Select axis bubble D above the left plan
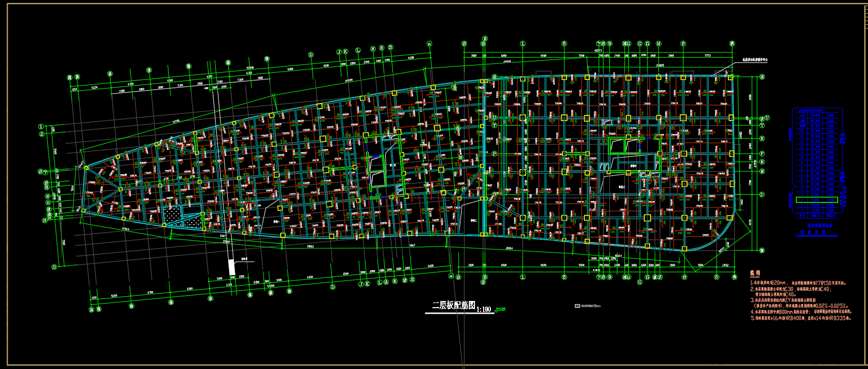The image size is (868, 369). pyautogui.click(x=311, y=55)
